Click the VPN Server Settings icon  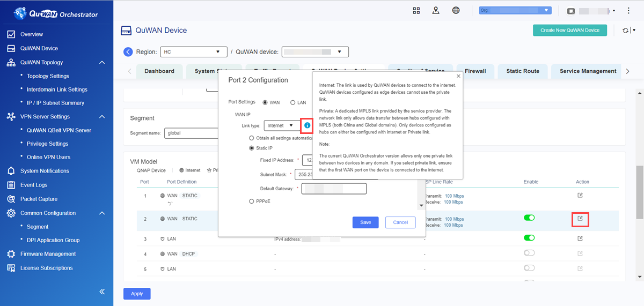pyautogui.click(x=11, y=116)
